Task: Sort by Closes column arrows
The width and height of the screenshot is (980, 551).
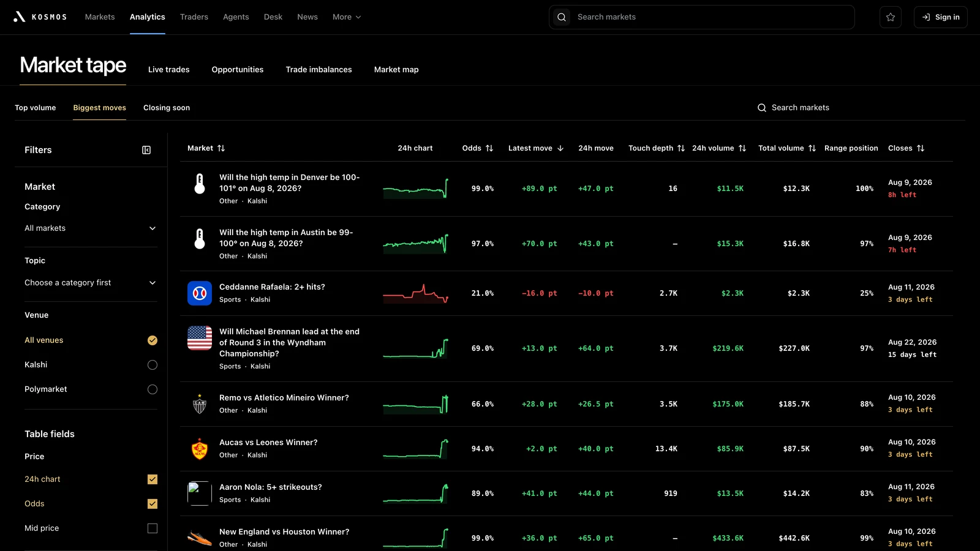Action: (921, 148)
